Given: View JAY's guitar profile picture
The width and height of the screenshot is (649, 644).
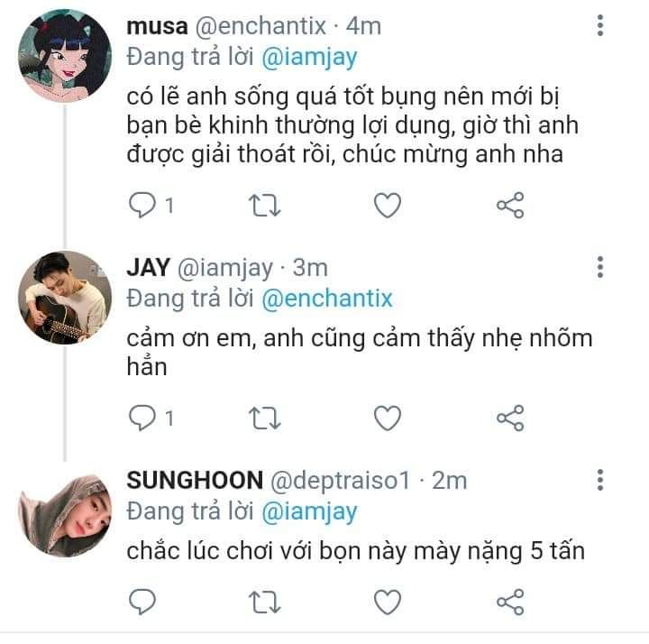Looking at the screenshot, I should [65, 298].
